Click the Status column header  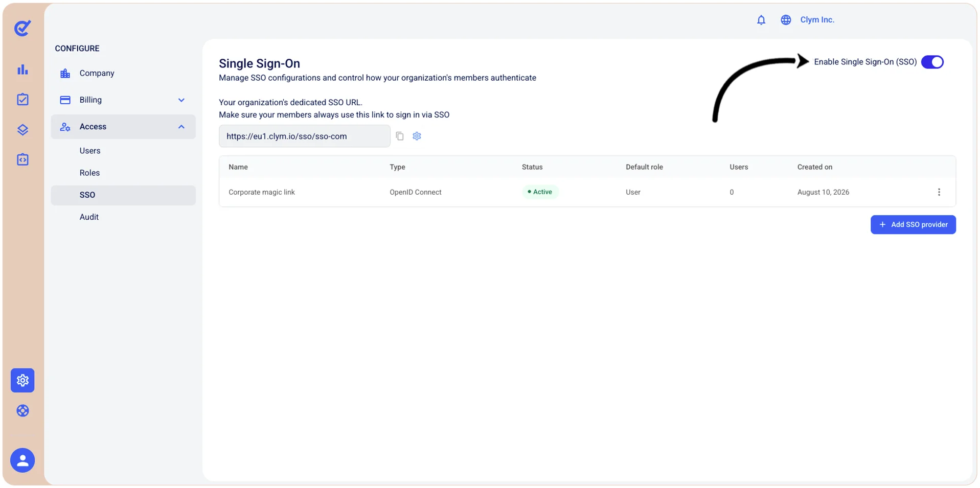532,167
